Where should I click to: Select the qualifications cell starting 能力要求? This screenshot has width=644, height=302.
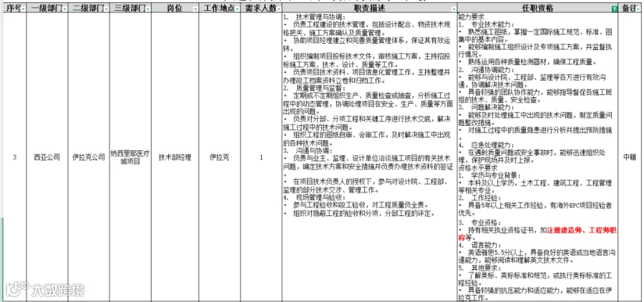537,157
